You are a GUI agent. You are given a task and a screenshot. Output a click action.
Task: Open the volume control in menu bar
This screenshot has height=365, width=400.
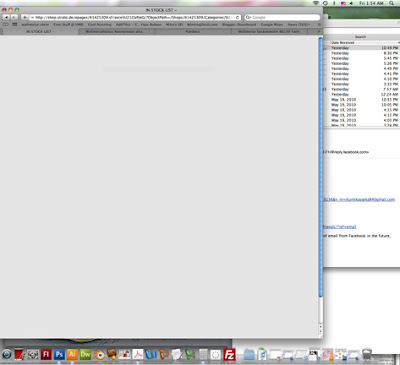(x=351, y=3)
